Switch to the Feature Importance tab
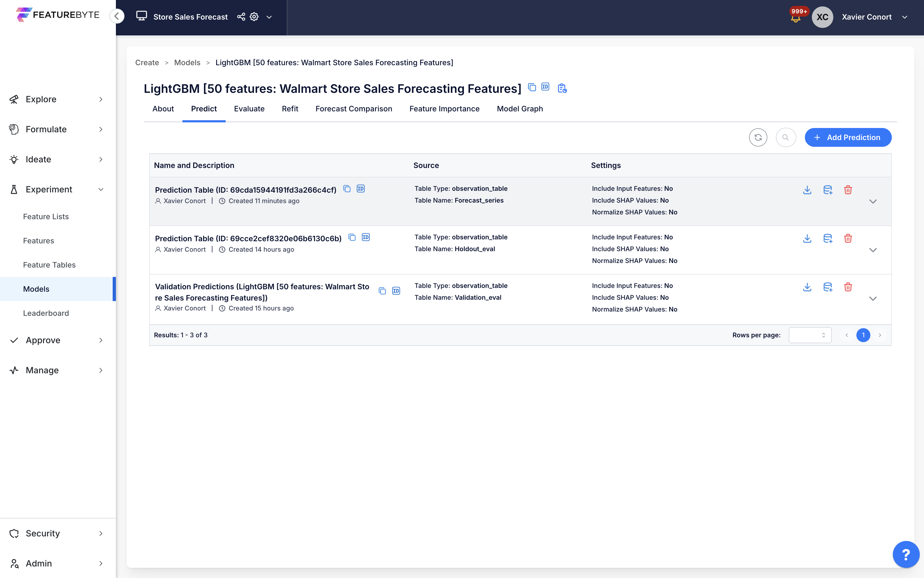Image resolution: width=924 pixels, height=578 pixels. pos(444,109)
